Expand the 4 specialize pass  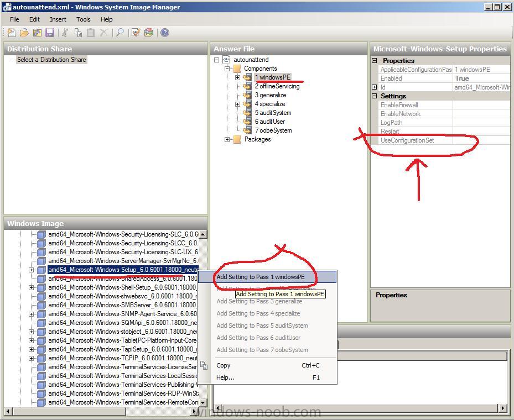[x=238, y=104]
